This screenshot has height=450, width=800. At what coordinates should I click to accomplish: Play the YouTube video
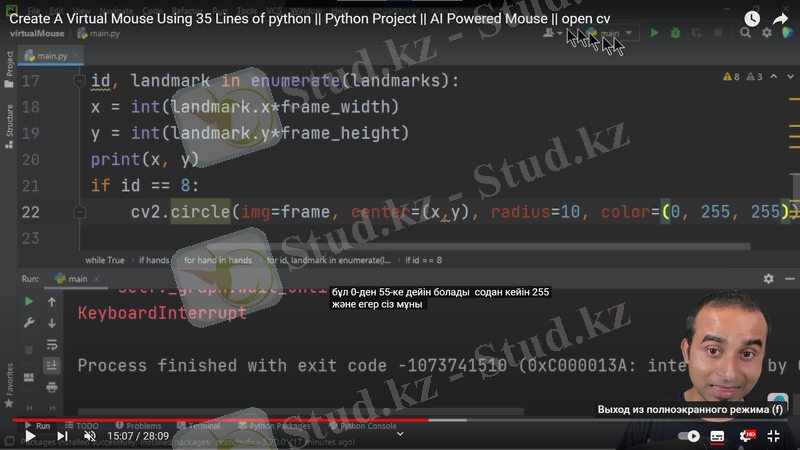(x=30, y=436)
